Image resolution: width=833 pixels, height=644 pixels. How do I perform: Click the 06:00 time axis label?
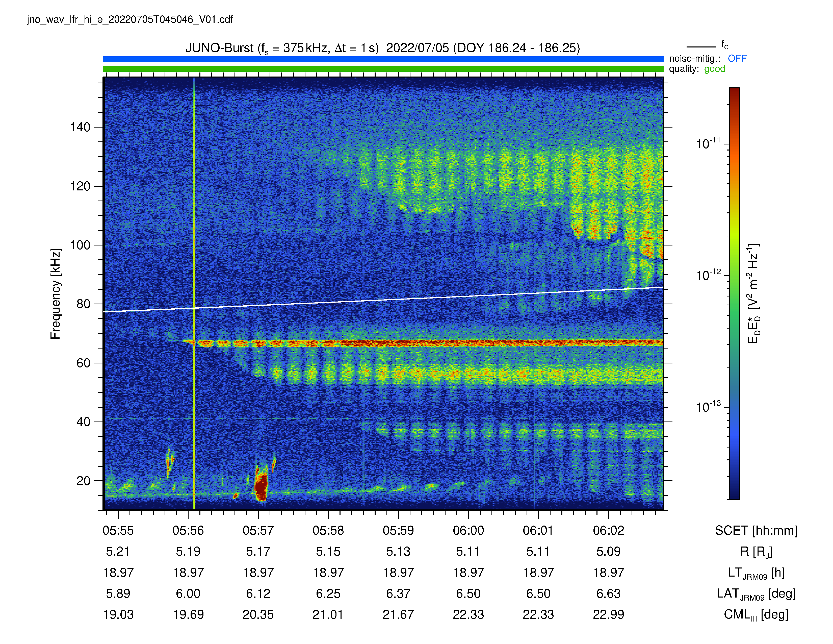[x=468, y=530]
